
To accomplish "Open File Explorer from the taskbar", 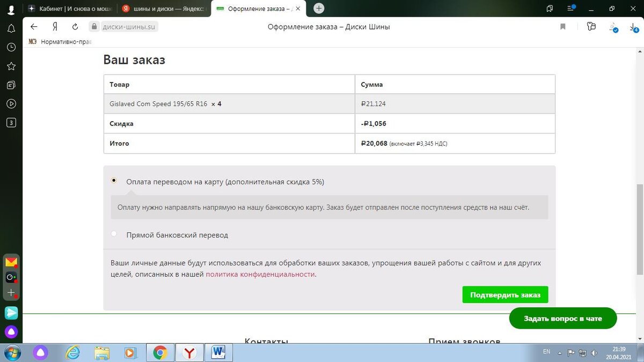I will (x=101, y=352).
